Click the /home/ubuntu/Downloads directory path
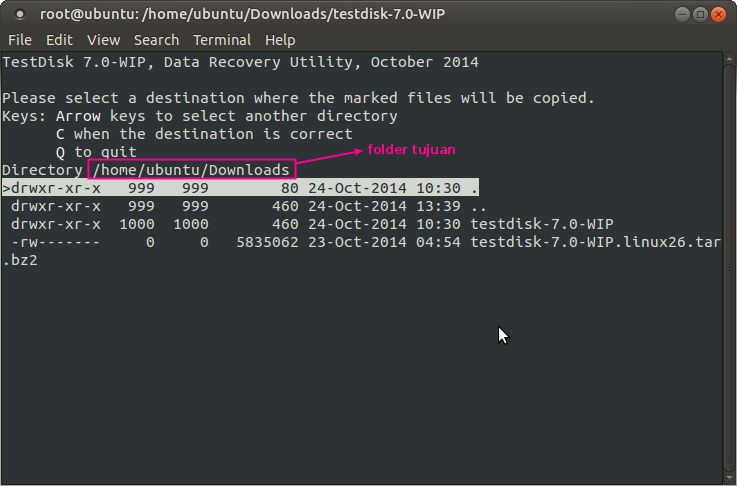The image size is (737, 486). pyautogui.click(x=191, y=170)
